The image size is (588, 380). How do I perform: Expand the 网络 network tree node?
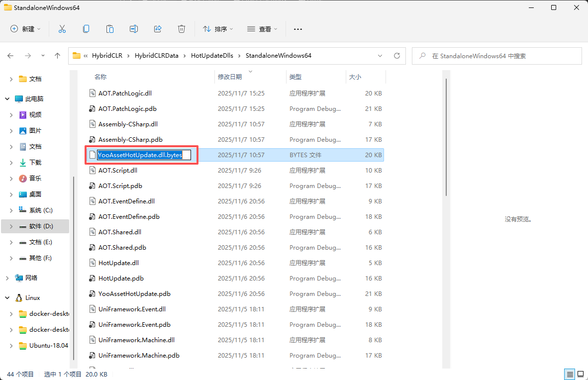7,278
